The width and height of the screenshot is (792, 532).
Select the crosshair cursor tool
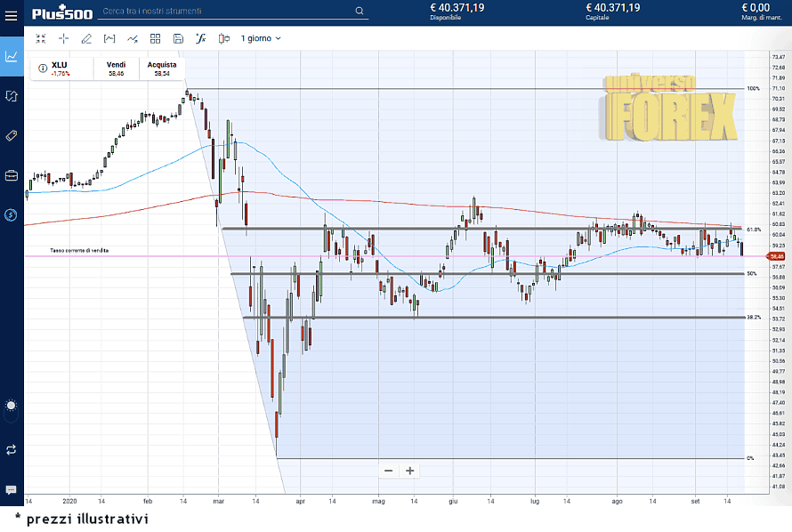point(63,38)
